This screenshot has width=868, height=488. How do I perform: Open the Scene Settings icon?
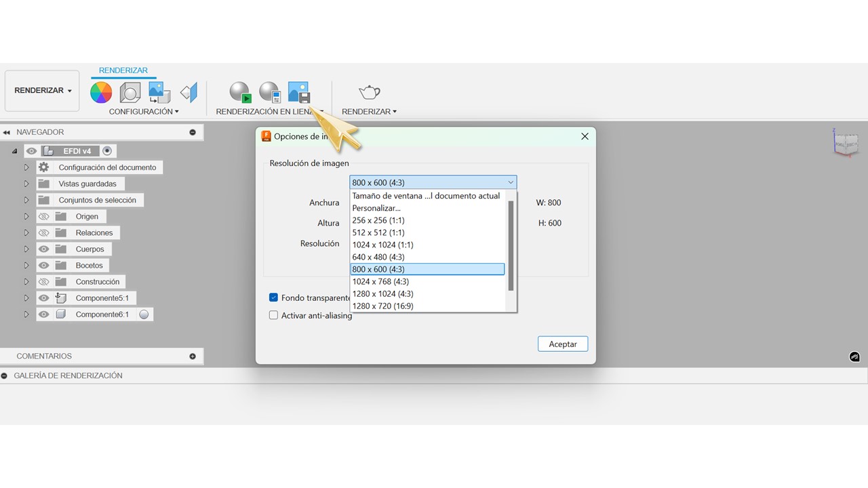[x=130, y=92]
